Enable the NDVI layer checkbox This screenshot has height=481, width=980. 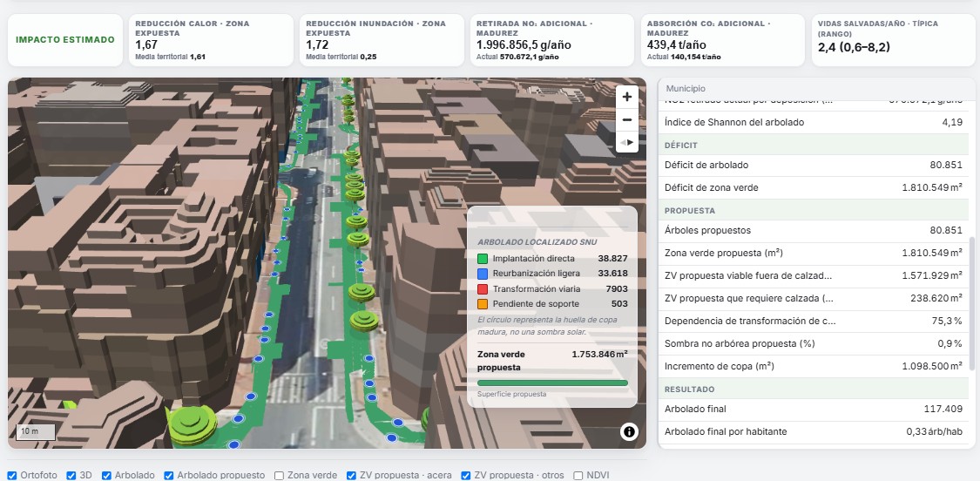click(578, 476)
